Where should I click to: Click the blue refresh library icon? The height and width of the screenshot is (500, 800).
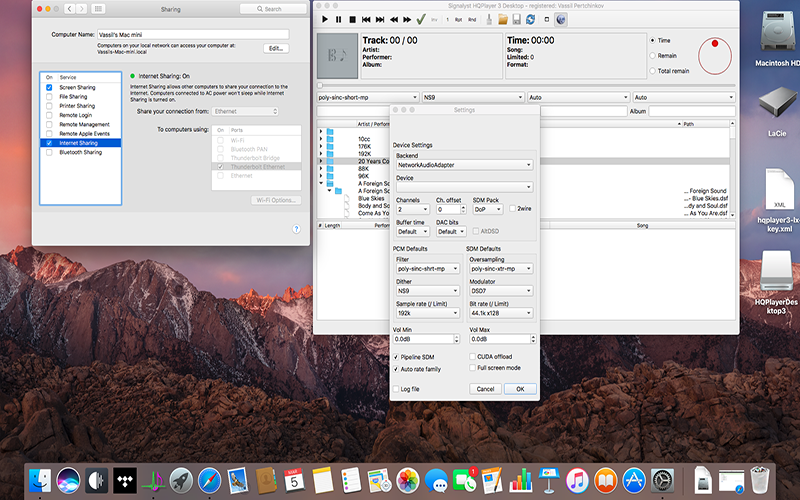[530, 19]
